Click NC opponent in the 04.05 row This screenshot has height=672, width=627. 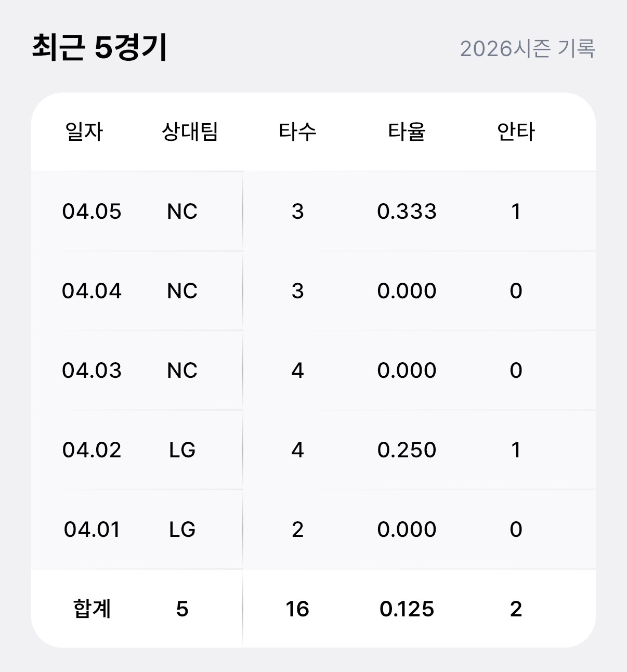coord(182,212)
